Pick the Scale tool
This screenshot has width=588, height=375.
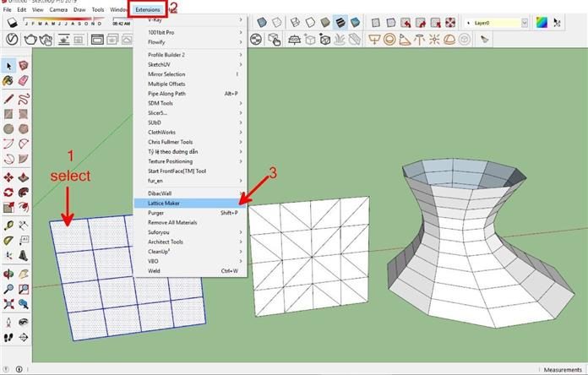point(8,207)
